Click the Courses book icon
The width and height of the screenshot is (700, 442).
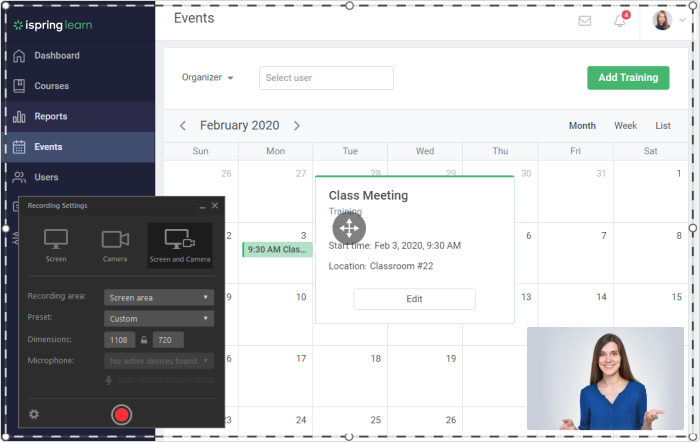point(19,86)
